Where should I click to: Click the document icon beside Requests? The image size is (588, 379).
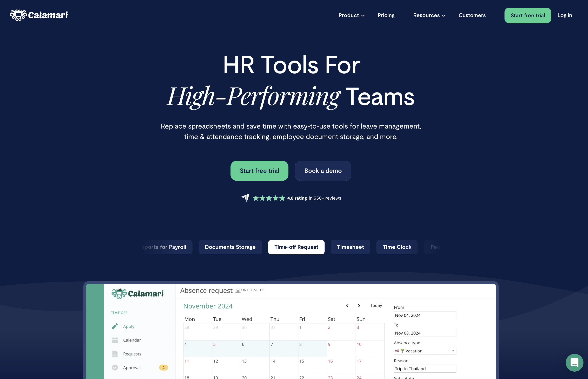click(x=115, y=354)
